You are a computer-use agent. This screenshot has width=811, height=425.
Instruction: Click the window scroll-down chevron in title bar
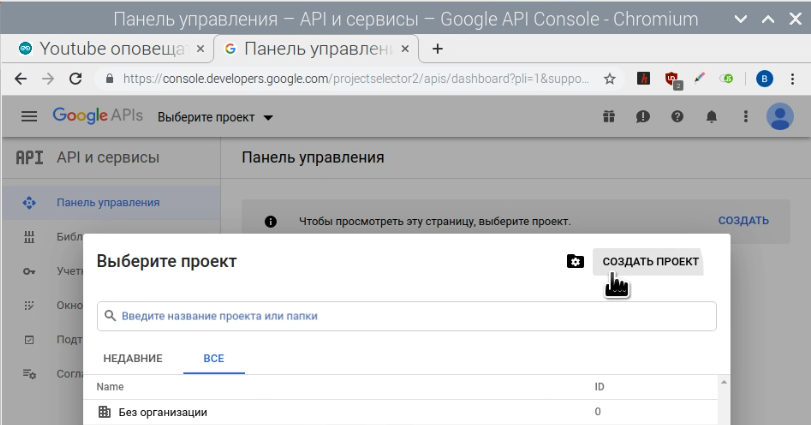pos(741,20)
